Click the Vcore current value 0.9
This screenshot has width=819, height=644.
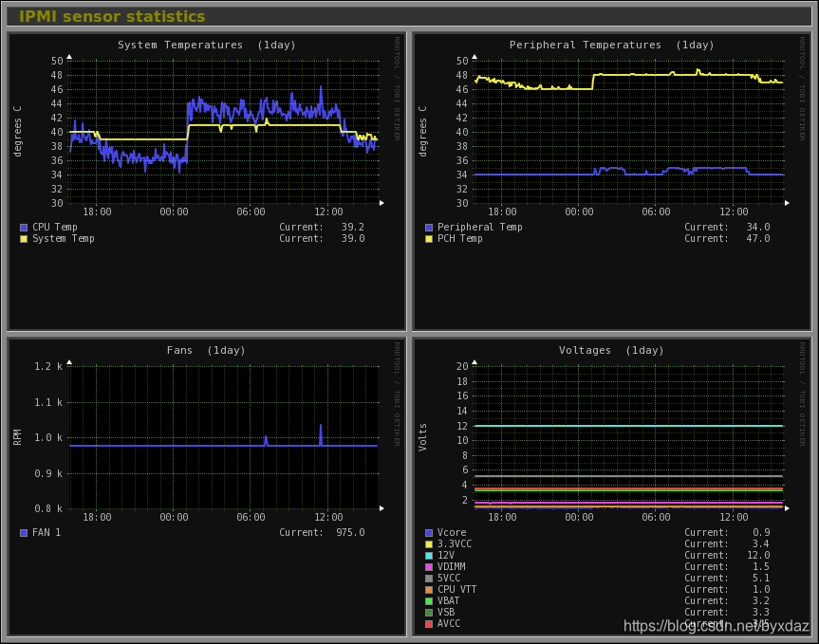[x=761, y=532]
